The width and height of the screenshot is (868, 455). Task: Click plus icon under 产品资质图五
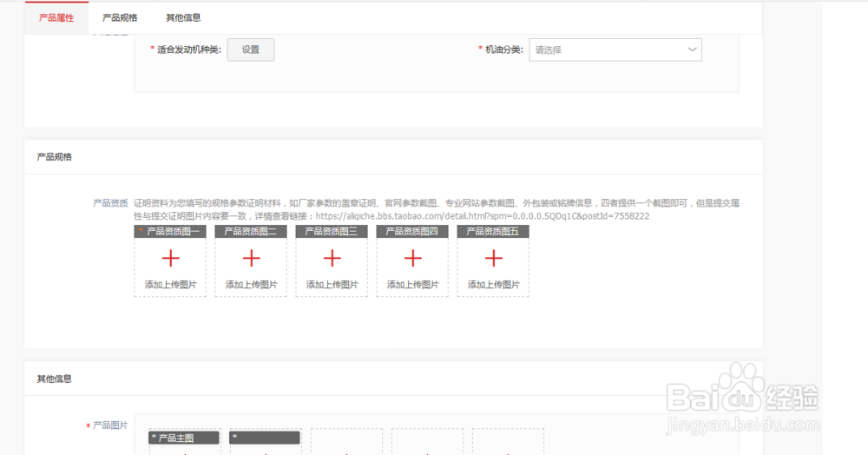(x=494, y=259)
